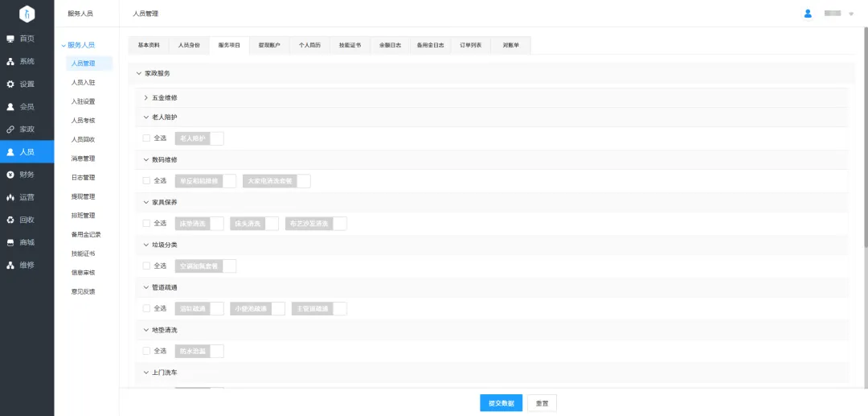868x416 pixels.
Task: Click the 设置 gear icon
Action: point(10,84)
